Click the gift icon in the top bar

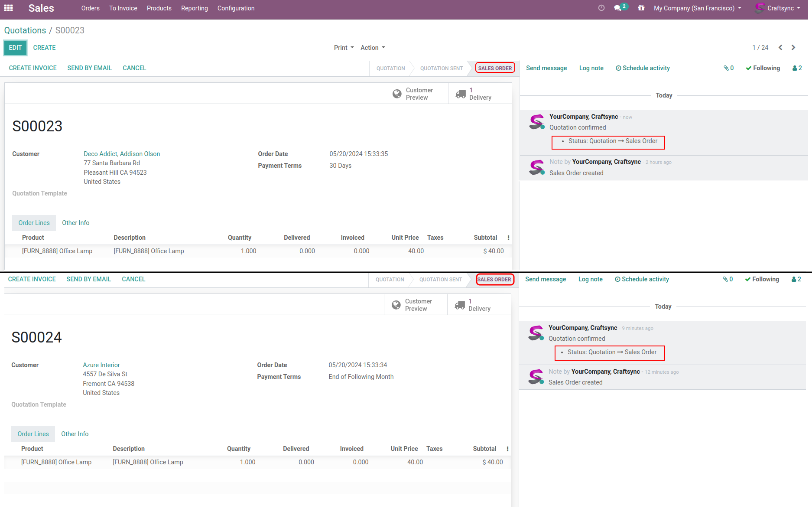click(641, 8)
